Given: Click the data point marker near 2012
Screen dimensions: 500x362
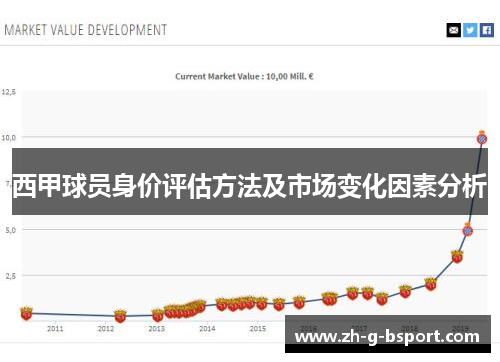Looking at the screenshot, I should 120,316.
